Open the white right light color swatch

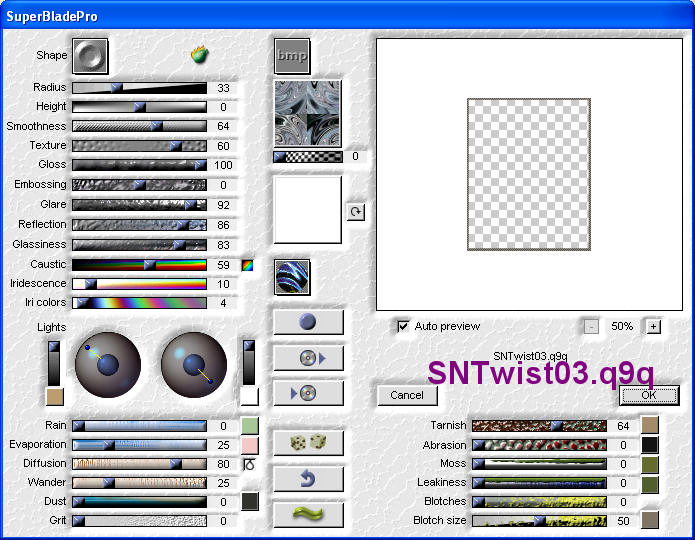click(249, 396)
